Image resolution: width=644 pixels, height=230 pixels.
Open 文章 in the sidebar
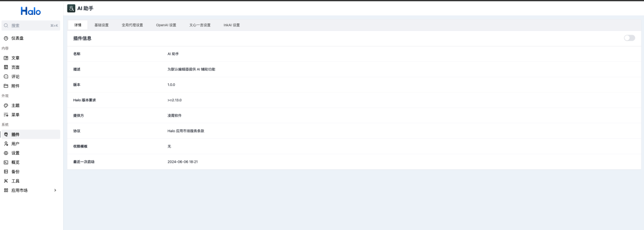[31, 58]
